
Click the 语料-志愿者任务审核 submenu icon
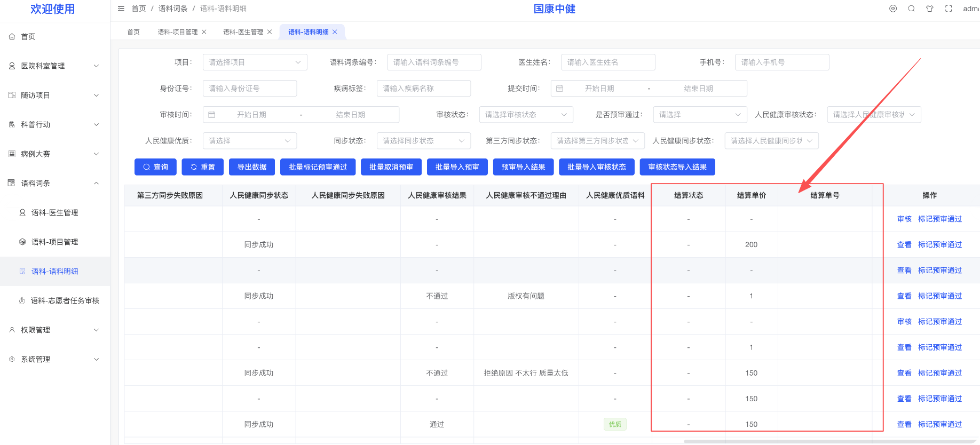pyautogui.click(x=22, y=300)
